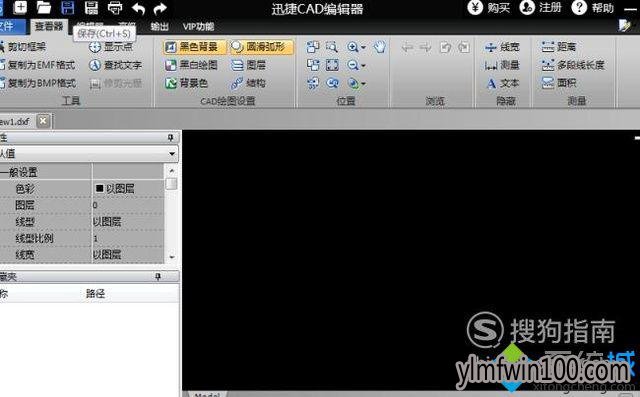Click the fit-to-window extents icon
This screenshot has height=397, width=640.
point(332,65)
